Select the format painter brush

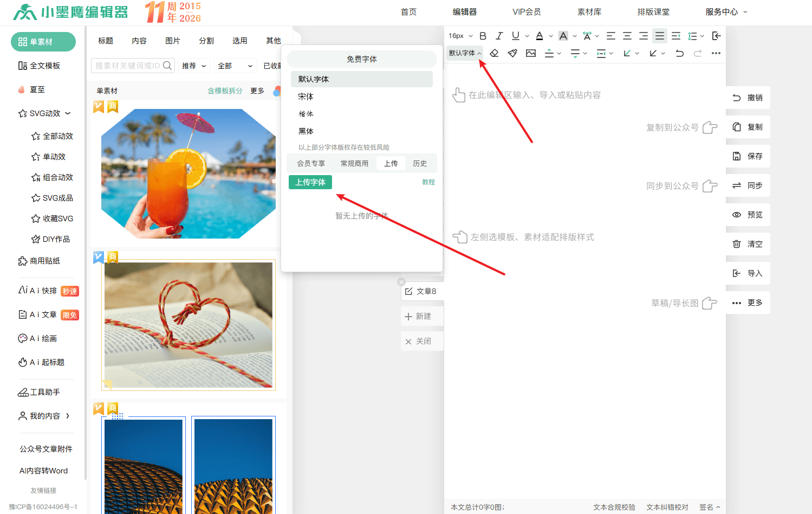[x=512, y=53]
